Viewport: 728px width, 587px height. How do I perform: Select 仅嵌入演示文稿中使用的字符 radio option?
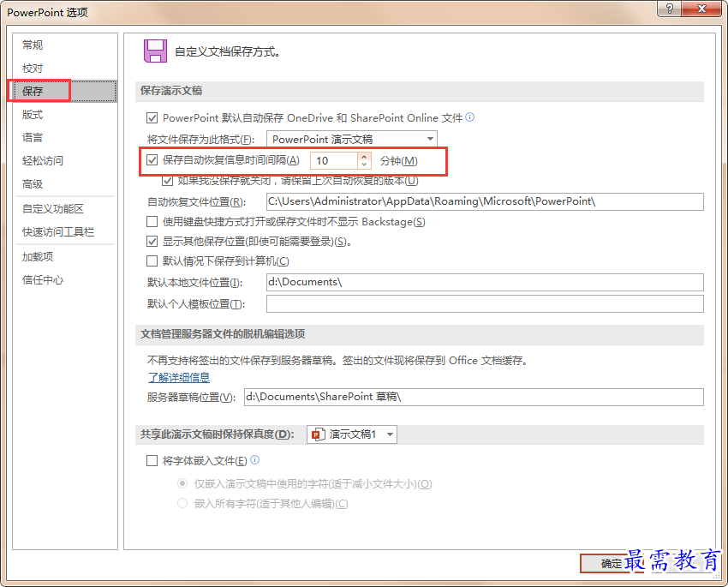[x=182, y=483]
